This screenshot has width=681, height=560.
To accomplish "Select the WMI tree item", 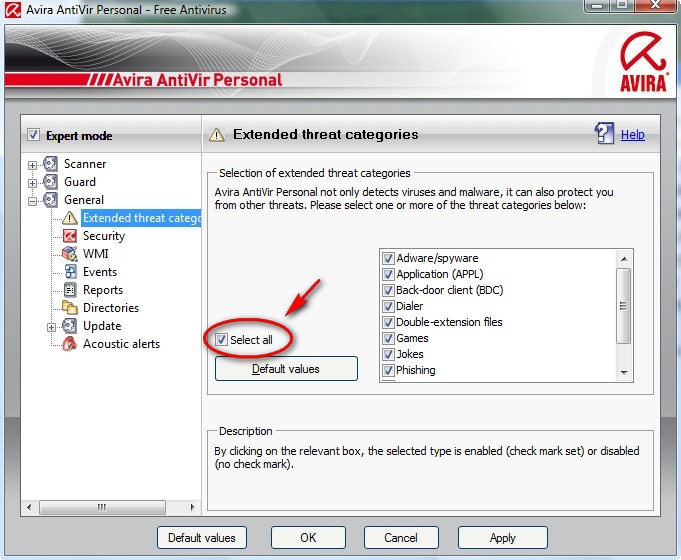I will point(96,254).
